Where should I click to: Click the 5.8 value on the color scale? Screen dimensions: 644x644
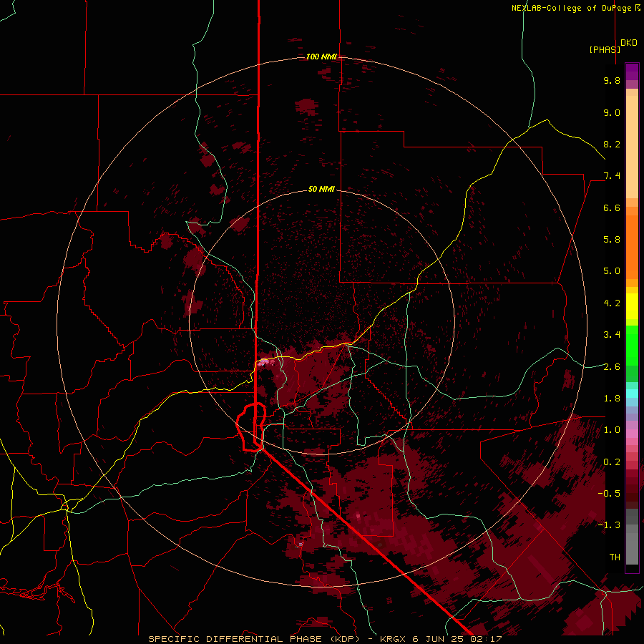click(612, 240)
